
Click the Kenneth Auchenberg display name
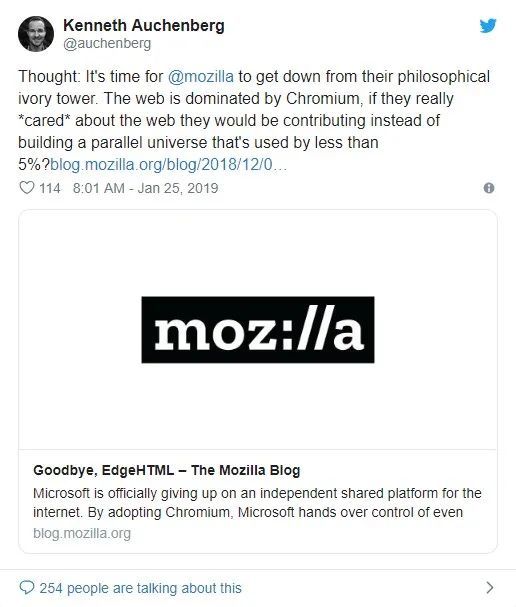(144, 26)
